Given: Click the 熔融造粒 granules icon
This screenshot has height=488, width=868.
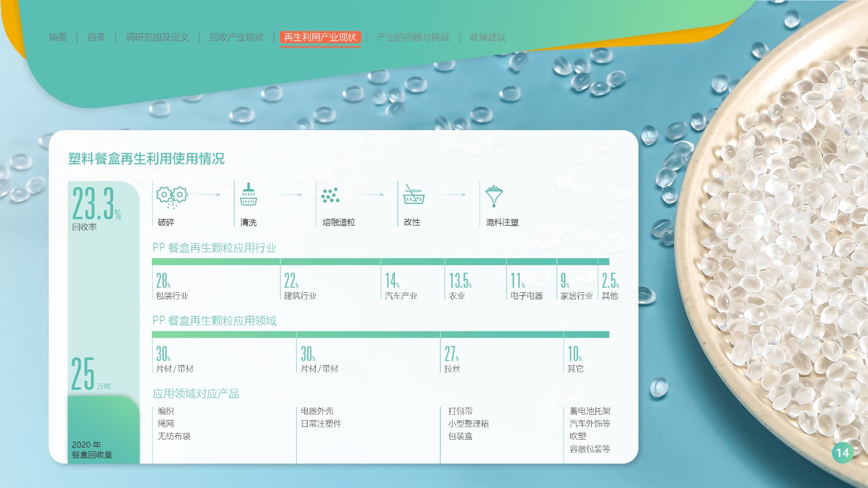Looking at the screenshot, I should [330, 195].
